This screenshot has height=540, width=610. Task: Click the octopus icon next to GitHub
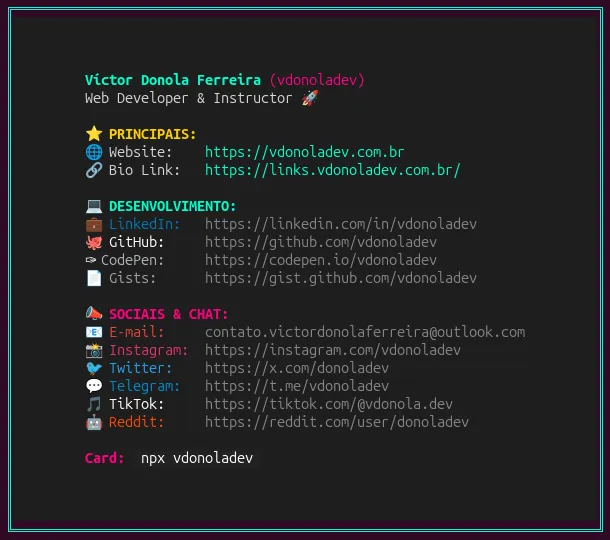94,242
